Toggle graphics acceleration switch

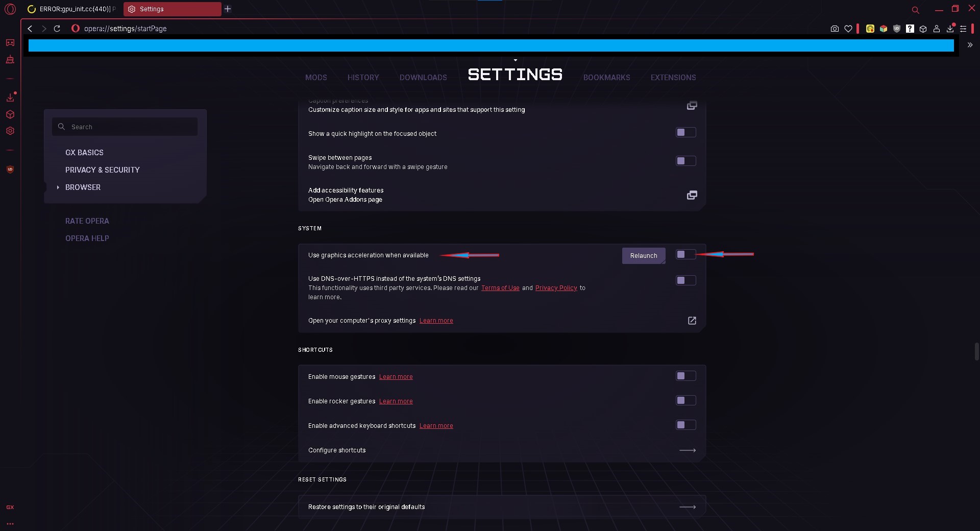click(685, 254)
